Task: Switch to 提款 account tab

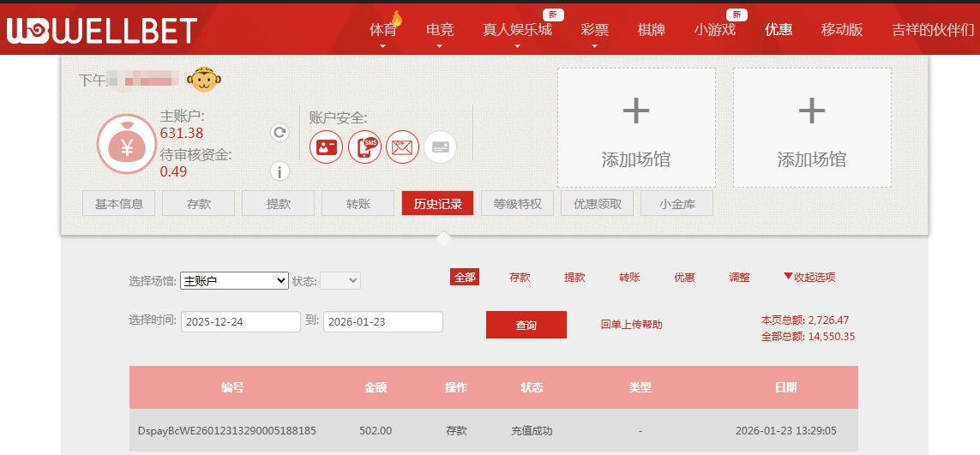Action: point(278,203)
